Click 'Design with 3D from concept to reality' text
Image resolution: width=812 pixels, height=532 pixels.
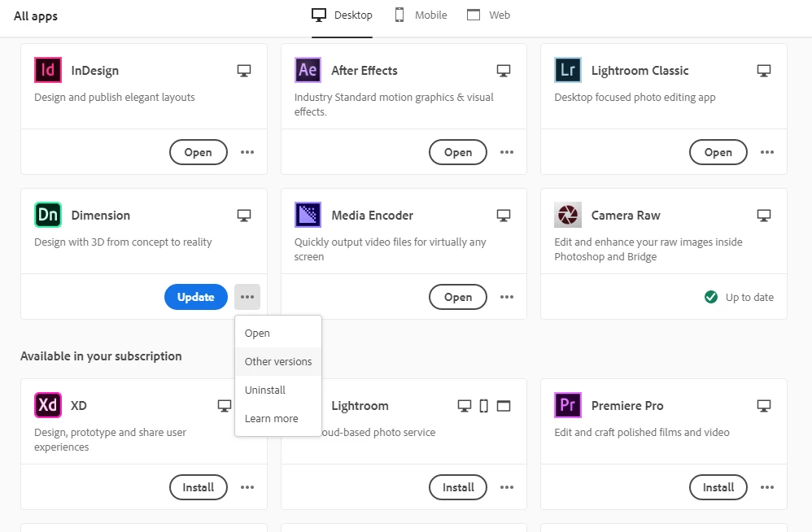pyautogui.click(x=123, y=242)
